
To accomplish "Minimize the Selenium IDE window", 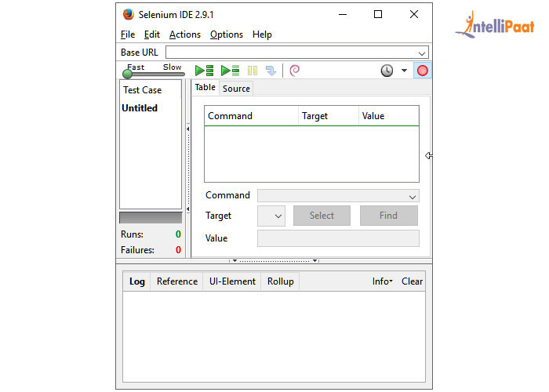I will pos(343,14).
